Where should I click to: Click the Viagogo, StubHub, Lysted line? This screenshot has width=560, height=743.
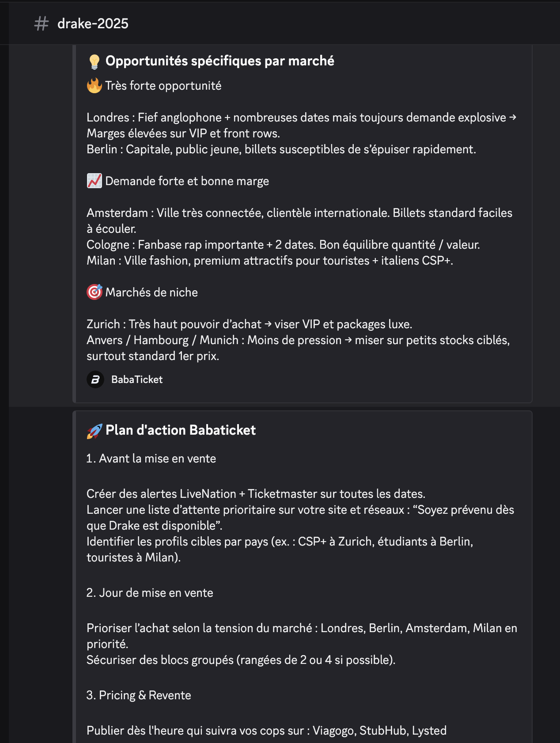click(x=266, y=731)
